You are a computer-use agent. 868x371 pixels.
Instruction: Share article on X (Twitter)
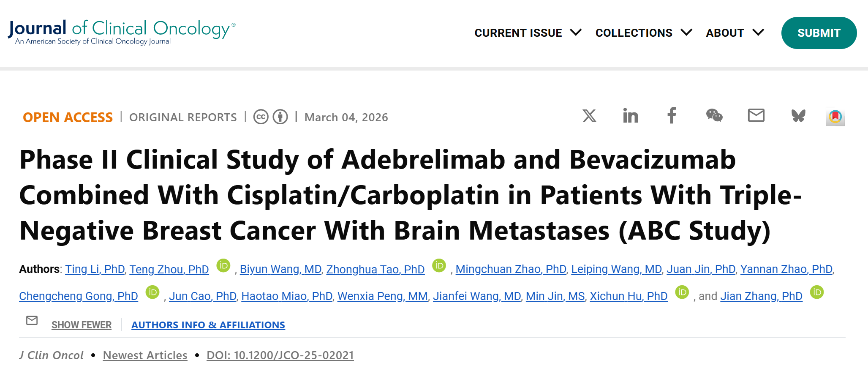click(x=589, y=116)
